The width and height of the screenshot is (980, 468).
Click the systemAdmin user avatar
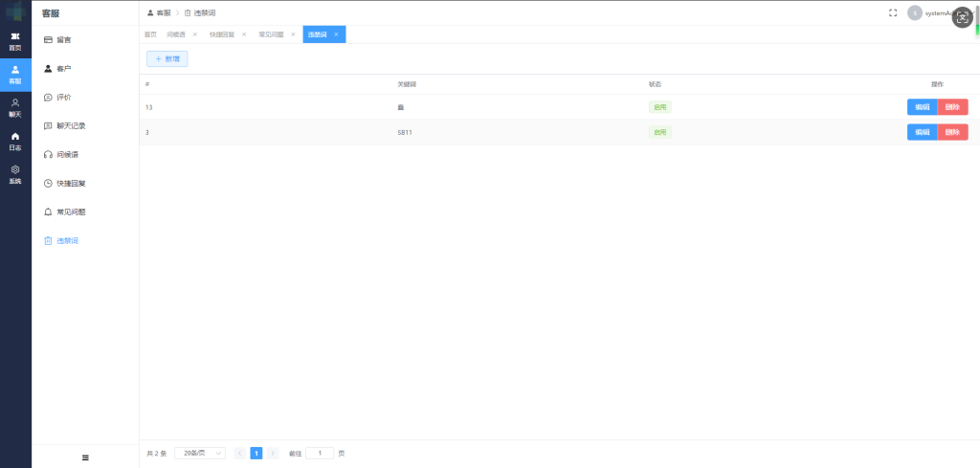pyautogui.click(x=915, y=12)
